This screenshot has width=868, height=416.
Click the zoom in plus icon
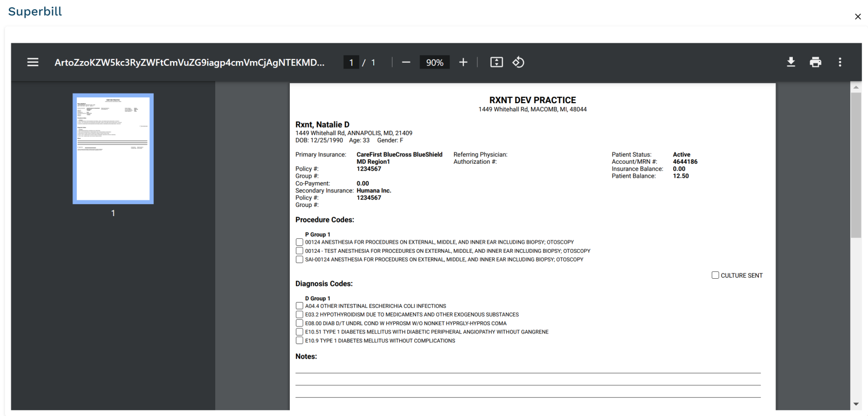click(x=463, y=62)
